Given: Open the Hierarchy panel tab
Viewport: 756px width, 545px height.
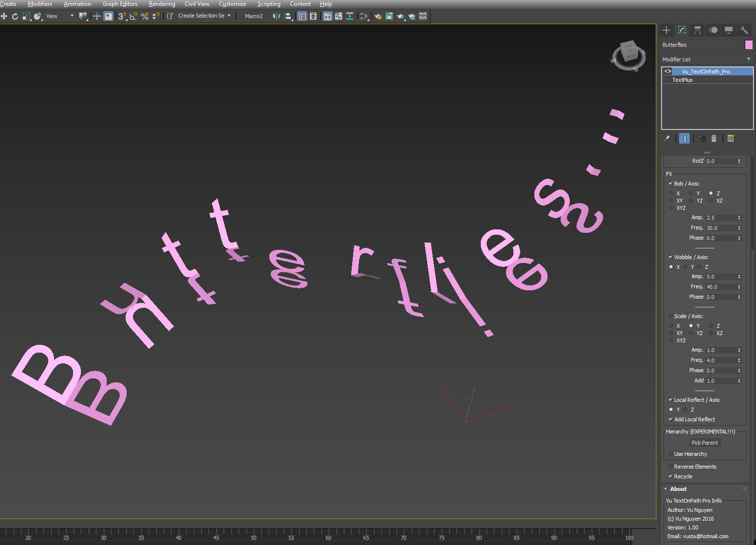Looking at the screenshot, I should (x=698, y=30).
